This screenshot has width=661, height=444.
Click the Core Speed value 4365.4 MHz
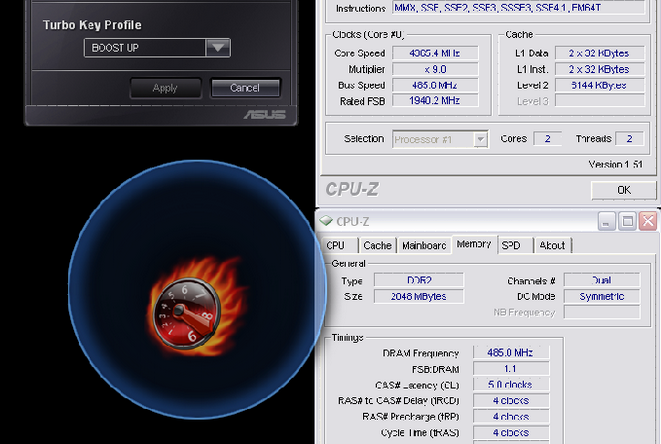pyautogui.click(x=435, y=53)
